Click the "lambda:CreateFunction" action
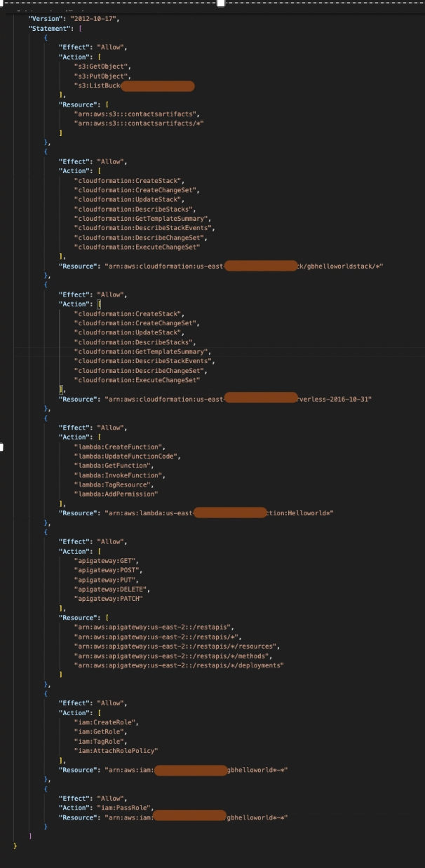 [x=120, y=447]
